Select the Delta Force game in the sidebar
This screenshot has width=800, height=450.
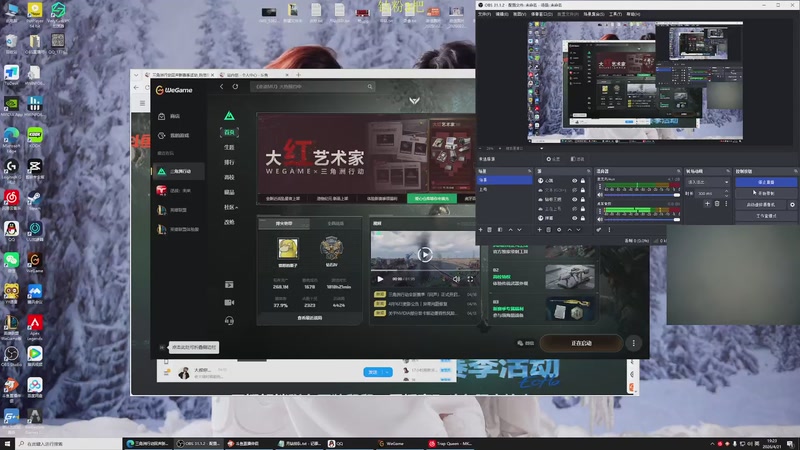[x=179, y=171]
